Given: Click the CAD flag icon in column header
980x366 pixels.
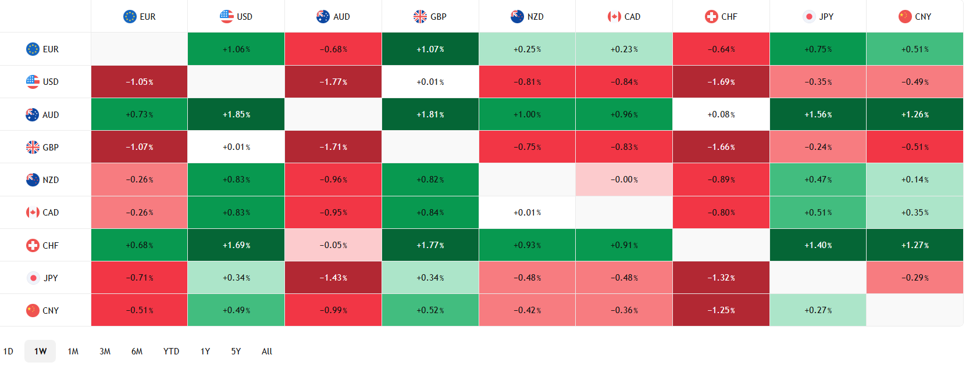Looking at the screenshot, I should coord(614,16).
